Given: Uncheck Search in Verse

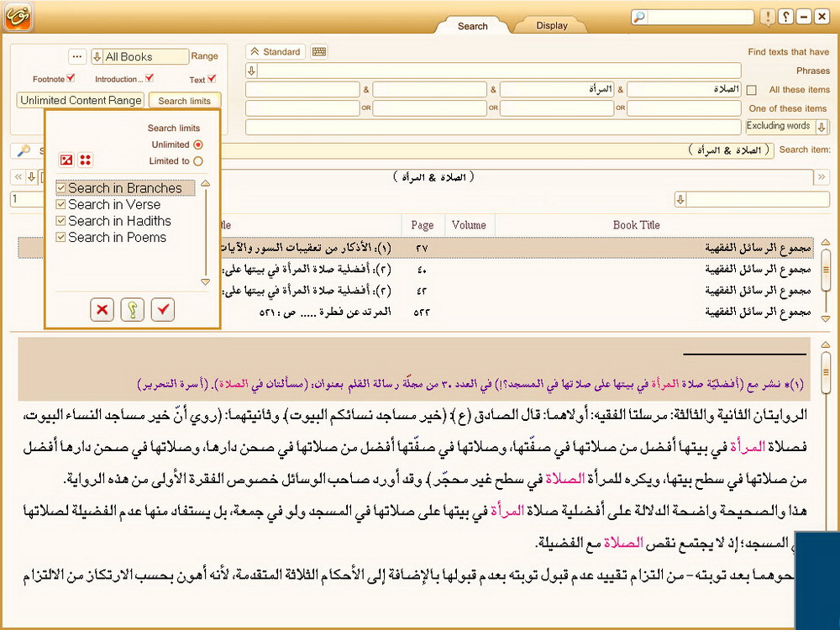Looking at the screenshot, I should pos(61,205).
